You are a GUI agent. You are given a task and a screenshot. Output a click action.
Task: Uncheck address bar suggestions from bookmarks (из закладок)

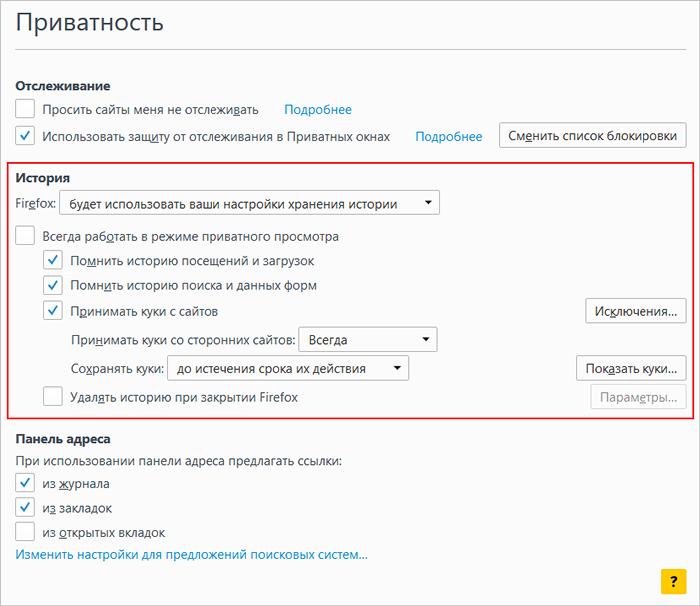(25, 508)
